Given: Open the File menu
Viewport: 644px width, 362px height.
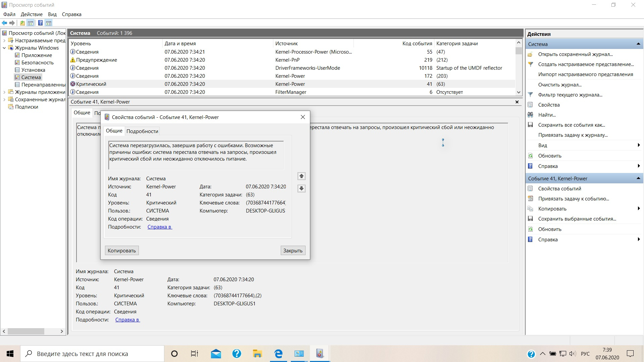Looking at the screenshot, I should pyautogui.click(x=9, y=14).
